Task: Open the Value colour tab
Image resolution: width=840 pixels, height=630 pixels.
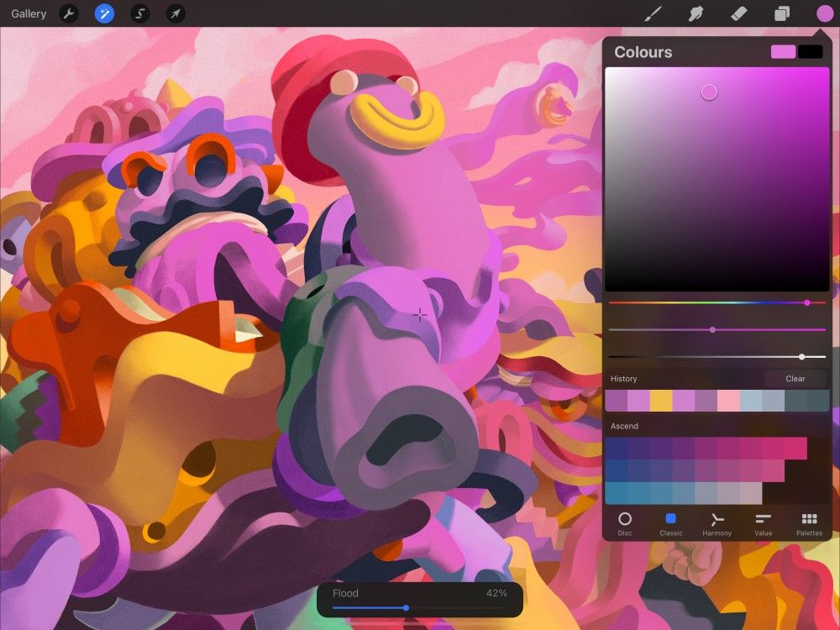Action: 763,524
